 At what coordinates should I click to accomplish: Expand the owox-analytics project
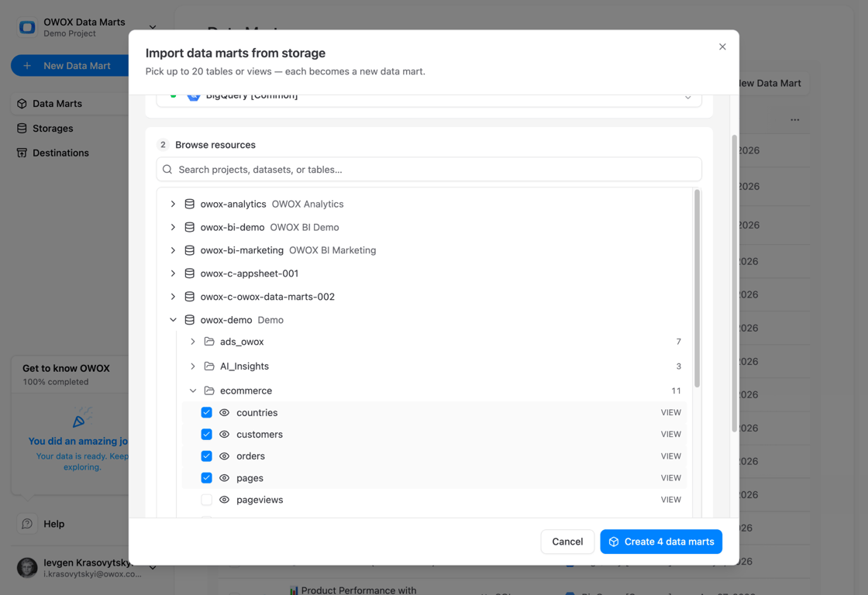pyautogui.click(x=174, y=205)
